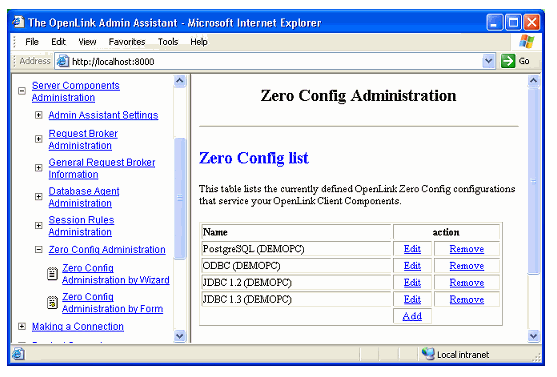Expand the General Request Broker Information node
The image size is (557, 377).
(x=39, y=168)
